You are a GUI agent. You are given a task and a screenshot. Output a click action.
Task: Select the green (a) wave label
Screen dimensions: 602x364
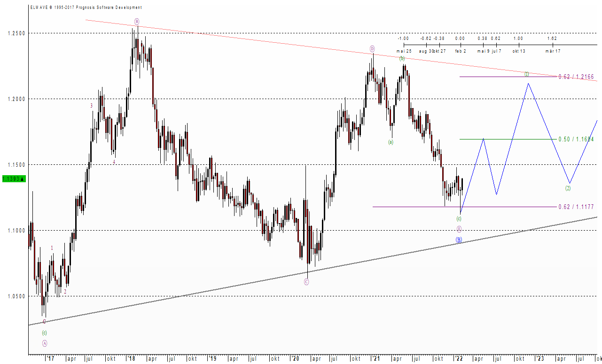tap(391, 142)
